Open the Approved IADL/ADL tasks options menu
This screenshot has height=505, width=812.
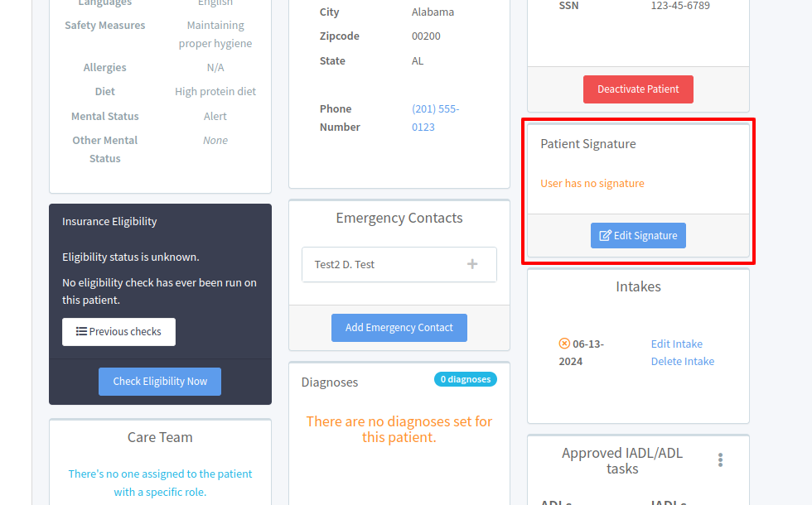[721, 460]
